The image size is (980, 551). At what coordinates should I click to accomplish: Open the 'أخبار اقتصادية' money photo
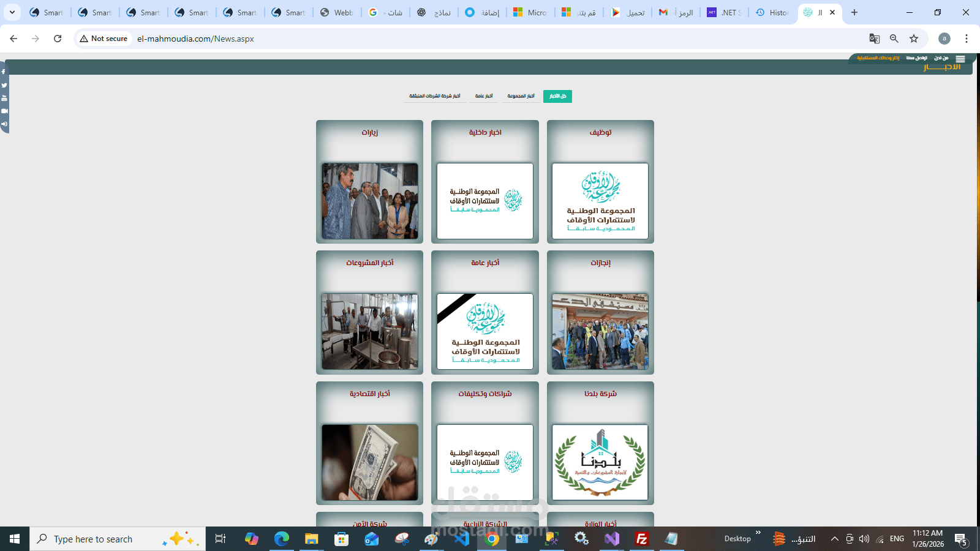370,462
